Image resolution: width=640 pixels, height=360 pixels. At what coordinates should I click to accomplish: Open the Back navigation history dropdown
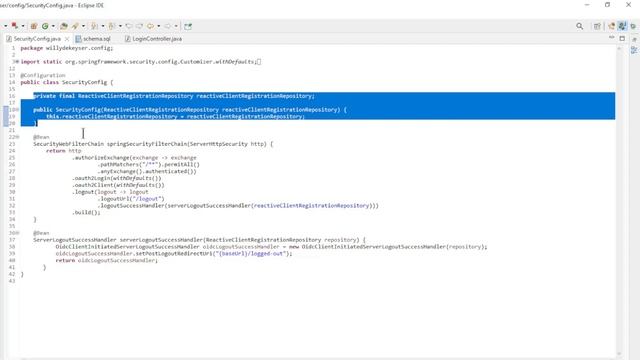(159, 26)
